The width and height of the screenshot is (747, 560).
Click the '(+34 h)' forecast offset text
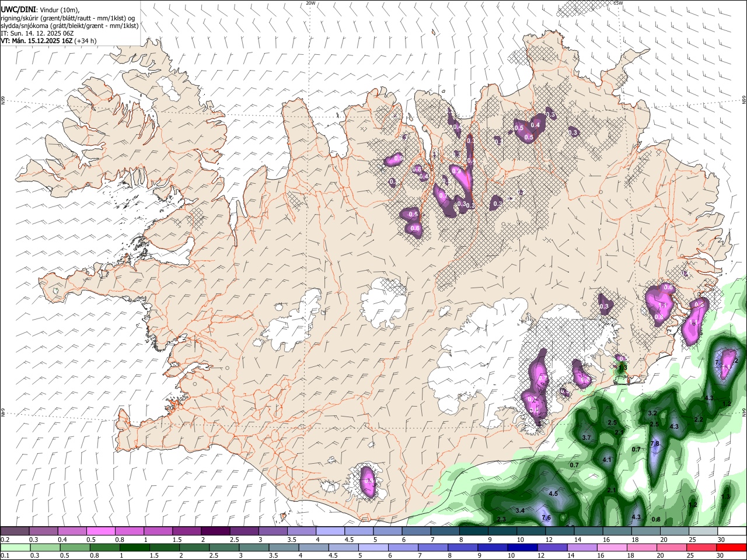(85, 41)
